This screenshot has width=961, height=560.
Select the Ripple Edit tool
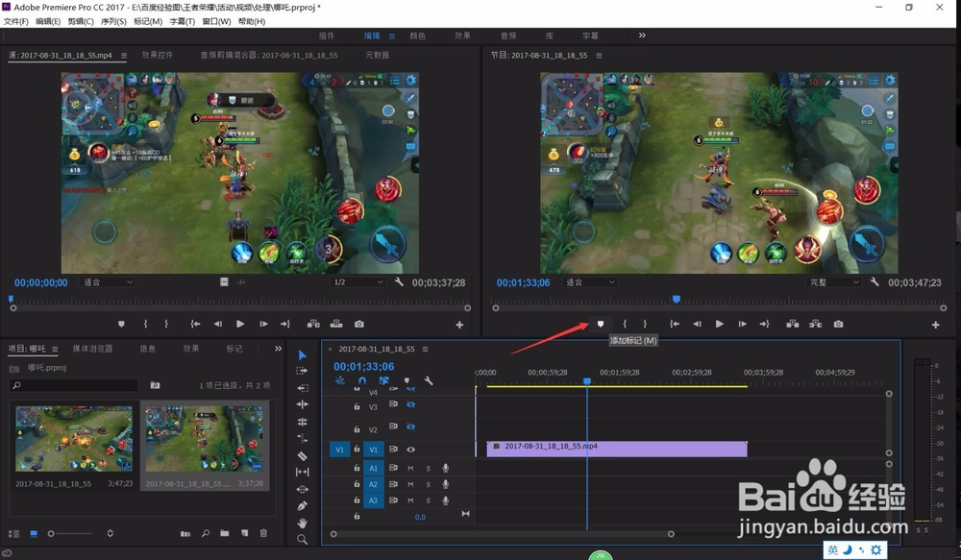[x=302, y=388]
